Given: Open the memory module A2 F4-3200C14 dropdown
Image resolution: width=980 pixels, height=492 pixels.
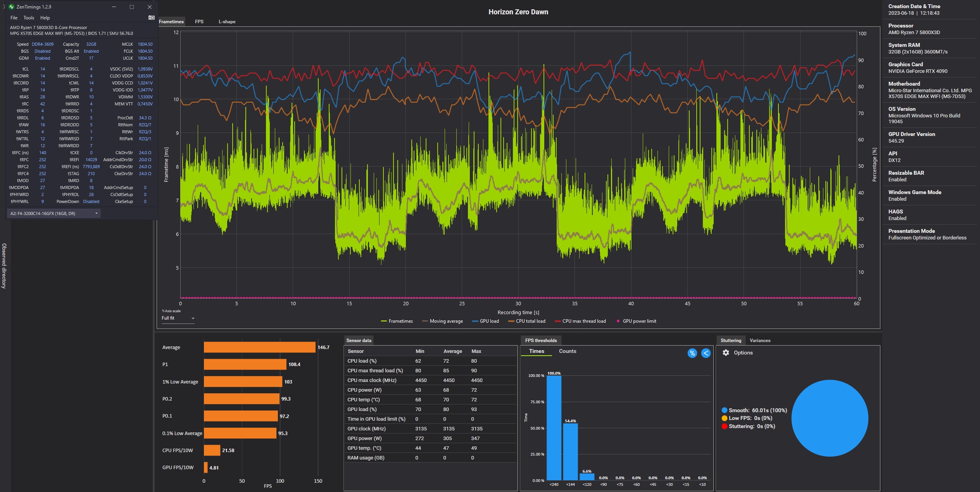Looking at the screenshot, I should pyautogui.click(x=53, y=213).
